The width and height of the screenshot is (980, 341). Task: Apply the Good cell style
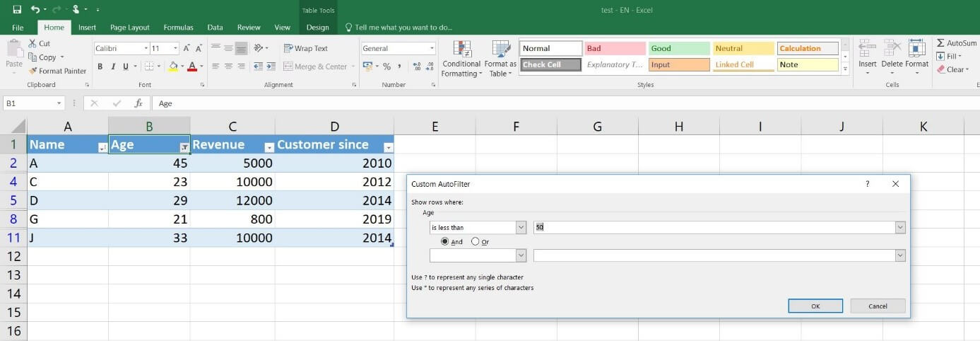[678, 48]
